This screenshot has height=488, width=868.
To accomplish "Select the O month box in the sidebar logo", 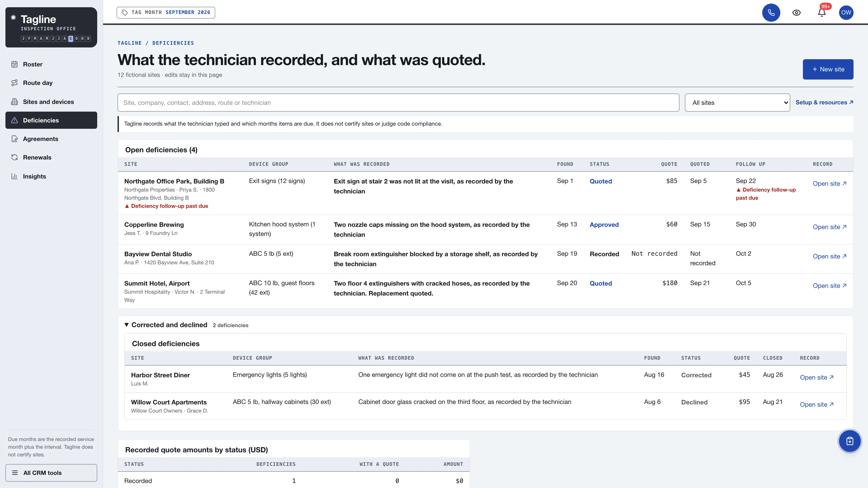I will [76, 39].
